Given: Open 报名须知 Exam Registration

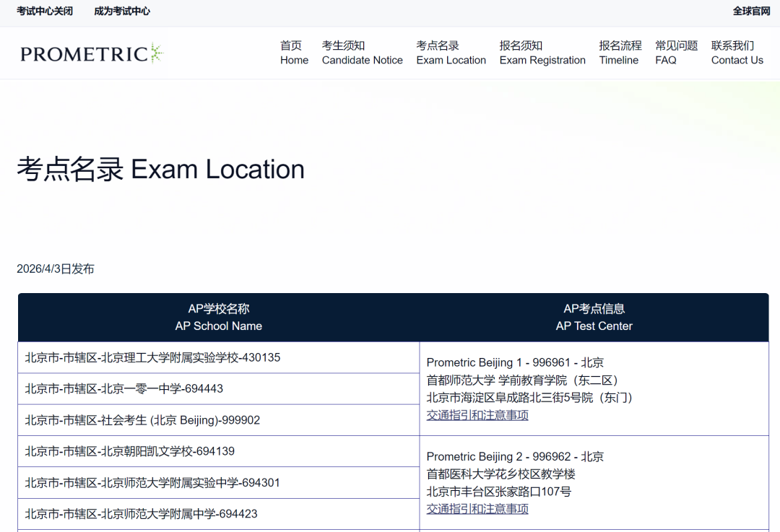Looking at the screenshot, I should 542,53.
